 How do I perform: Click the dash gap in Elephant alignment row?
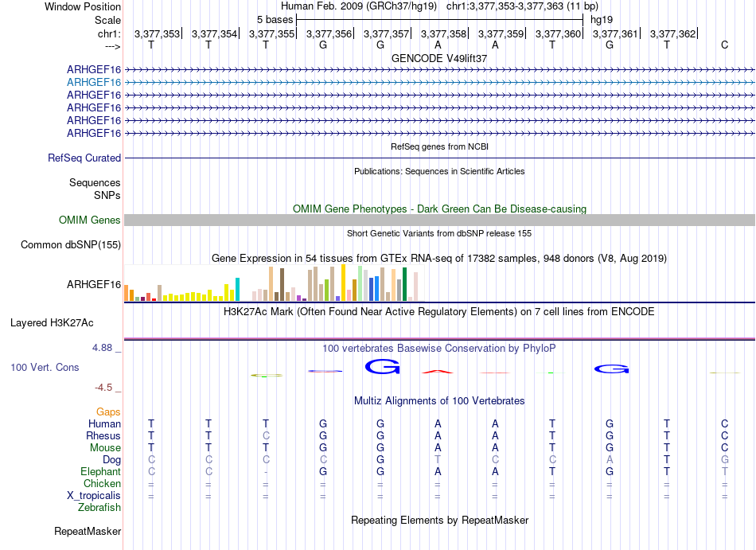266,472
